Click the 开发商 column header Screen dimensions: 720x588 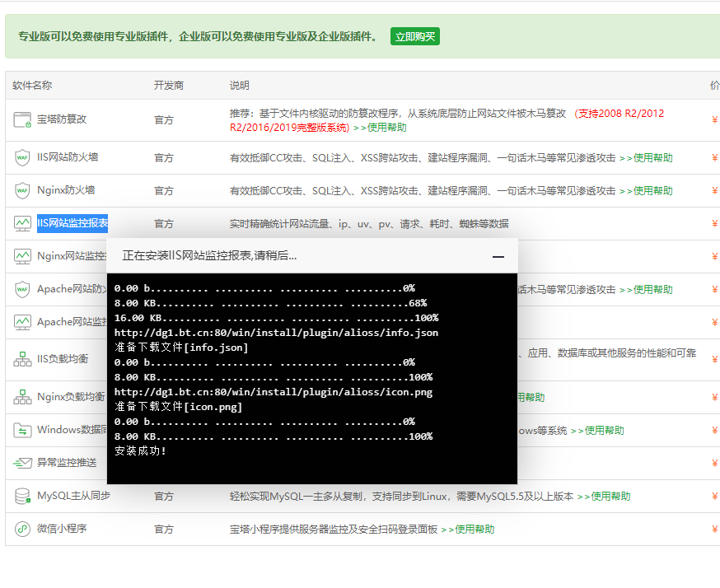tap(169, 86)
